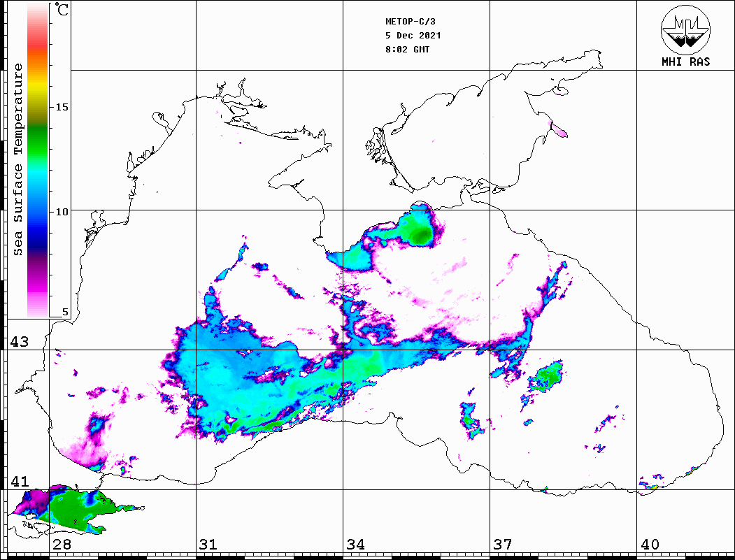Click the green Sea of Marmara patch
Image resolution: width=735 pixels, height=560 pixels.
(x=78, y=510)
